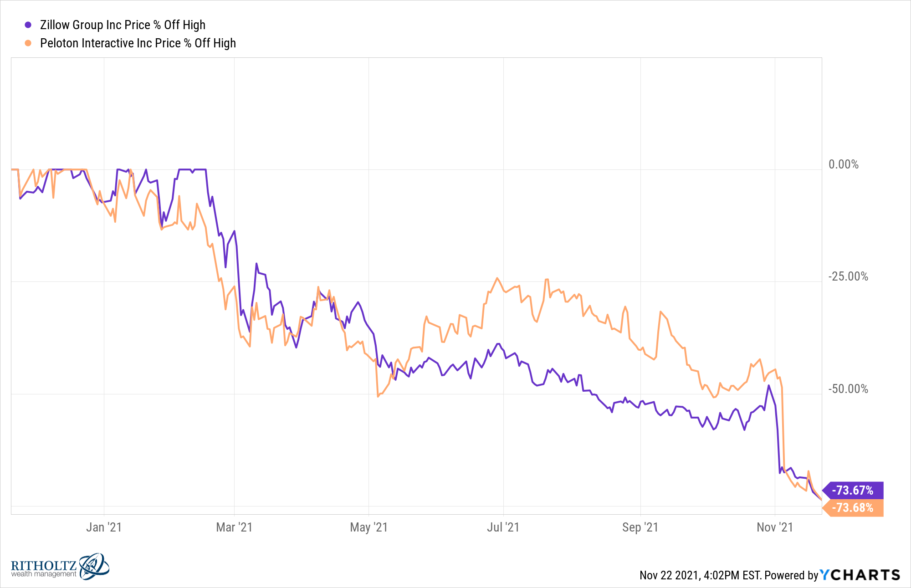Click the May '21 x-axis label
This screenshot has width=911, height=588.
(368, 527)
